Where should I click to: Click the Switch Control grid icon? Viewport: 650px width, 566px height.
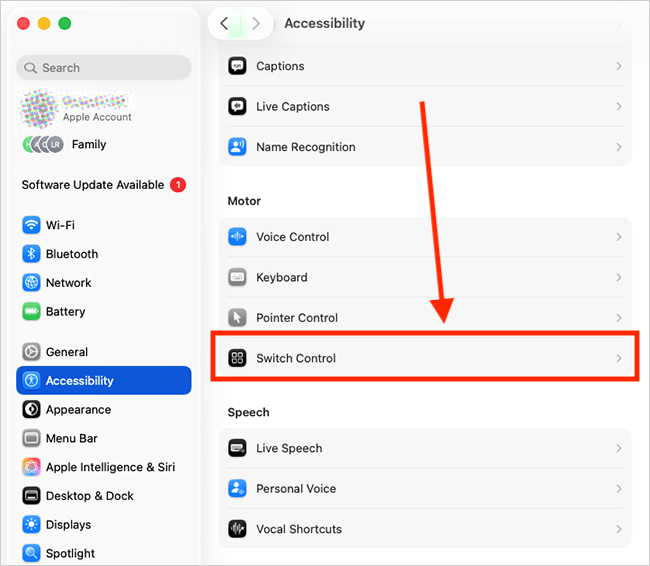[237, 358]
